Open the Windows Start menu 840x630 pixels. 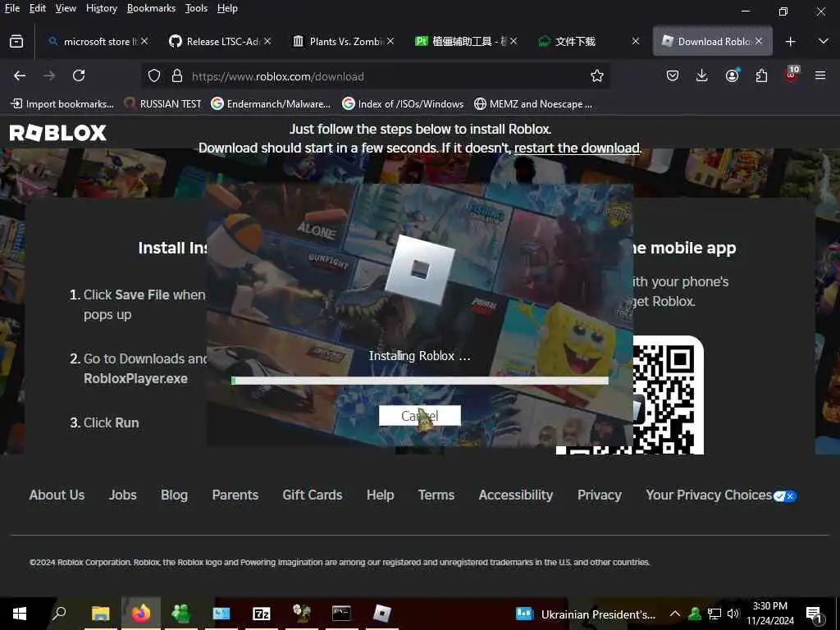click(20, 614)
